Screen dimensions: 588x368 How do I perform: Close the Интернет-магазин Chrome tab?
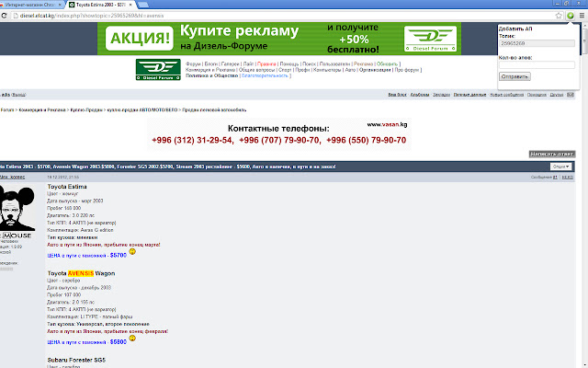point(60,5)
